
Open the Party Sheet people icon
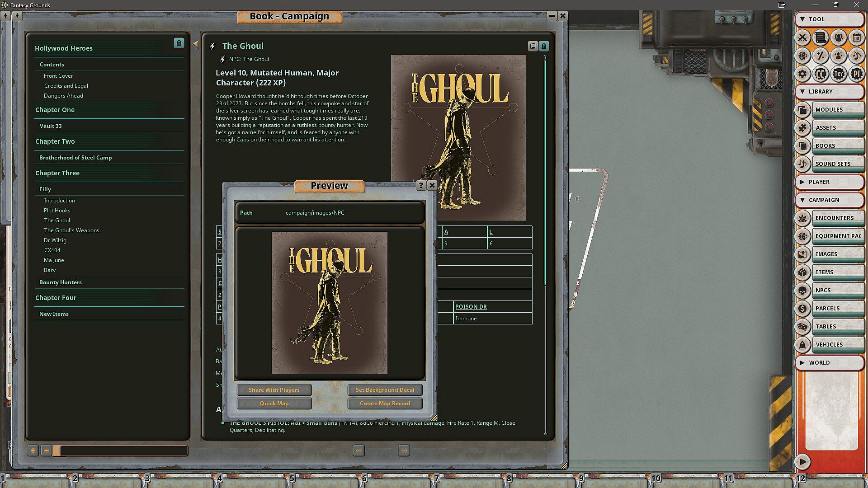coord(838,38)
